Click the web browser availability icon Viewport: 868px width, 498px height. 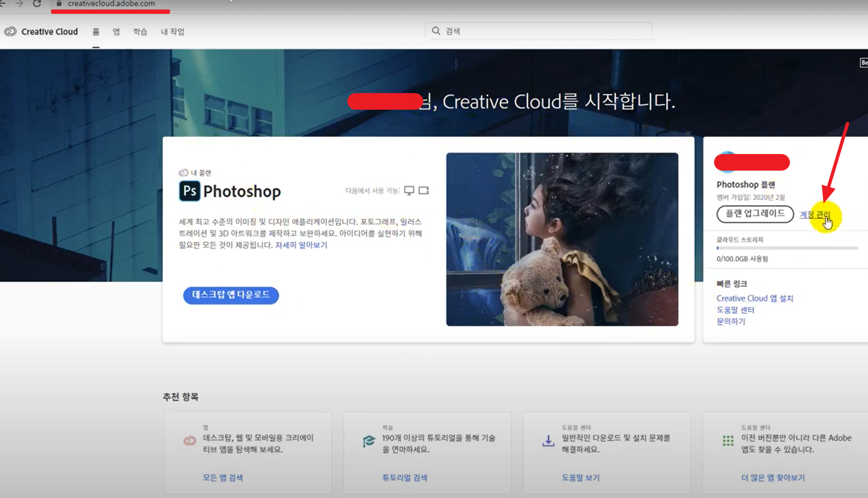(x=424, y=191)
